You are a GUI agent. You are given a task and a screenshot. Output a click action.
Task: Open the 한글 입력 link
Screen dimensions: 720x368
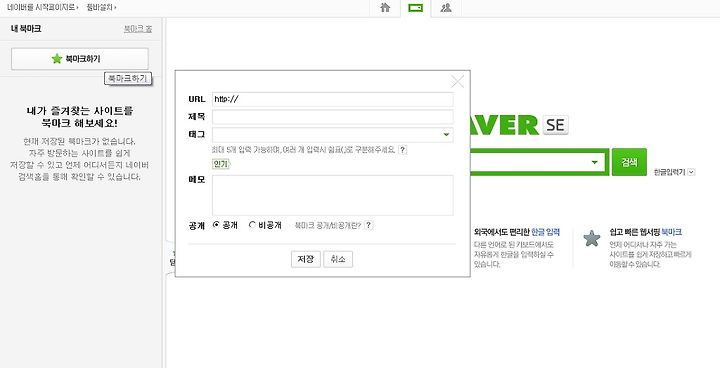click(x=546, y=232)
